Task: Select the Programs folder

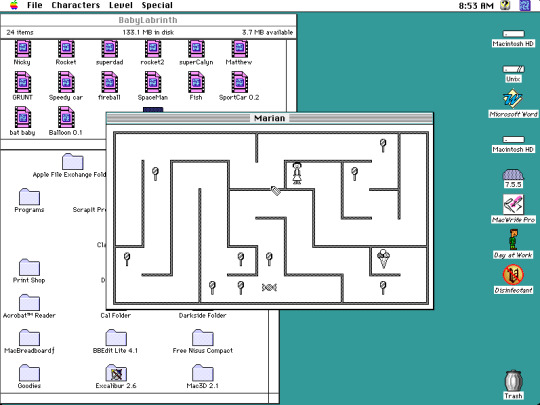Action: coord(29,197)
